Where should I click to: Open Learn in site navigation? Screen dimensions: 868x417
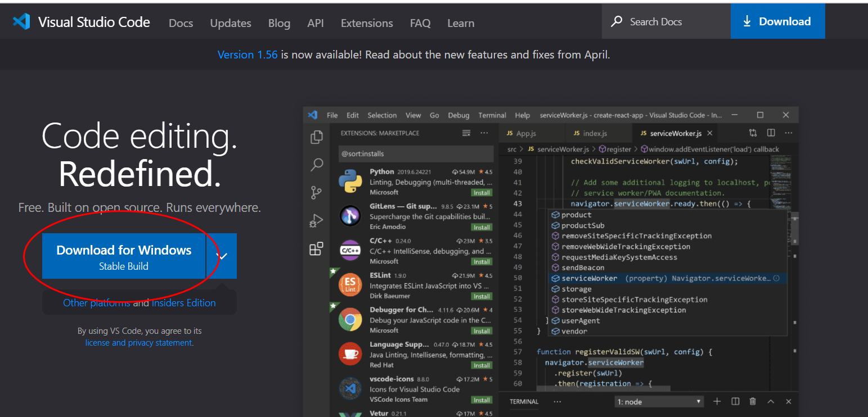point(461,23)
